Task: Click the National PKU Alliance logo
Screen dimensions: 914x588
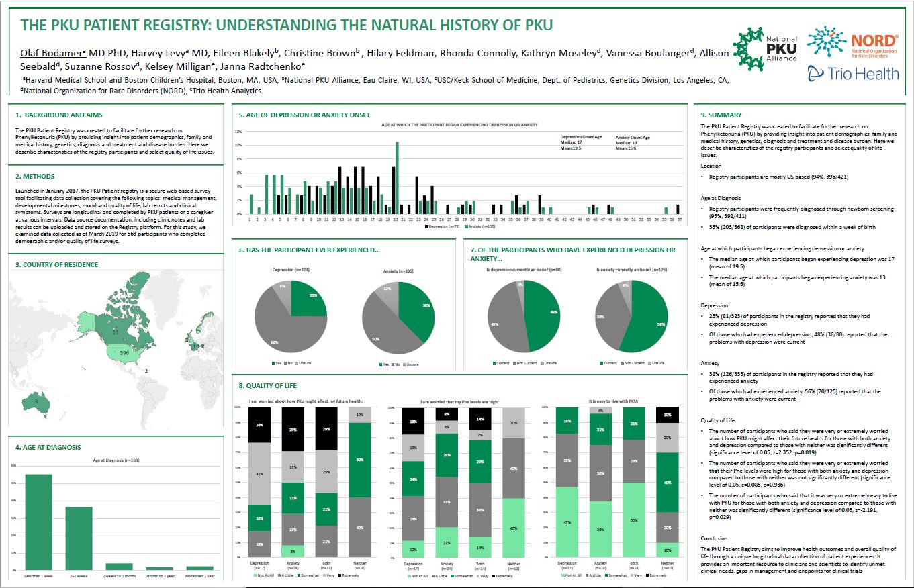Action: pyautogui.click(x=766, y=49)
